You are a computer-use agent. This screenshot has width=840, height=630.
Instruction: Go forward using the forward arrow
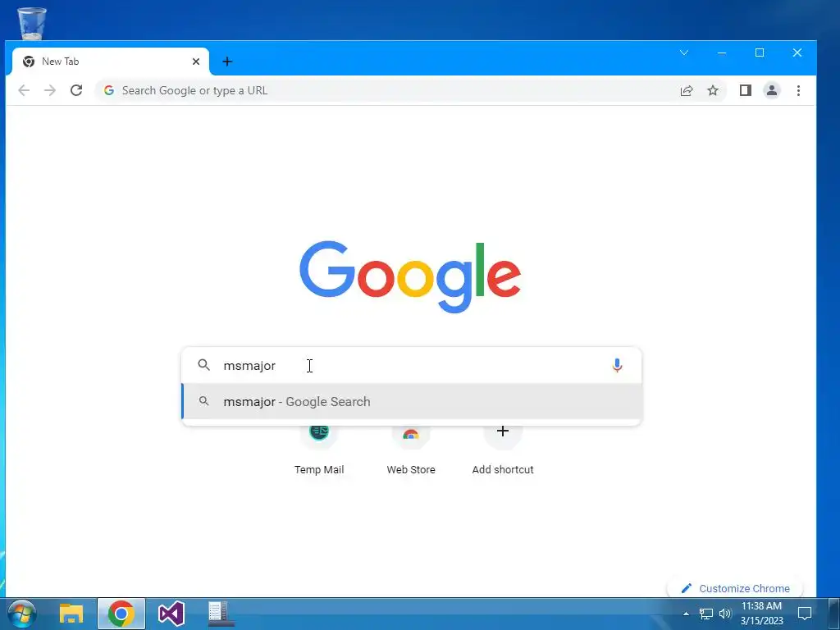coord(50,90)
